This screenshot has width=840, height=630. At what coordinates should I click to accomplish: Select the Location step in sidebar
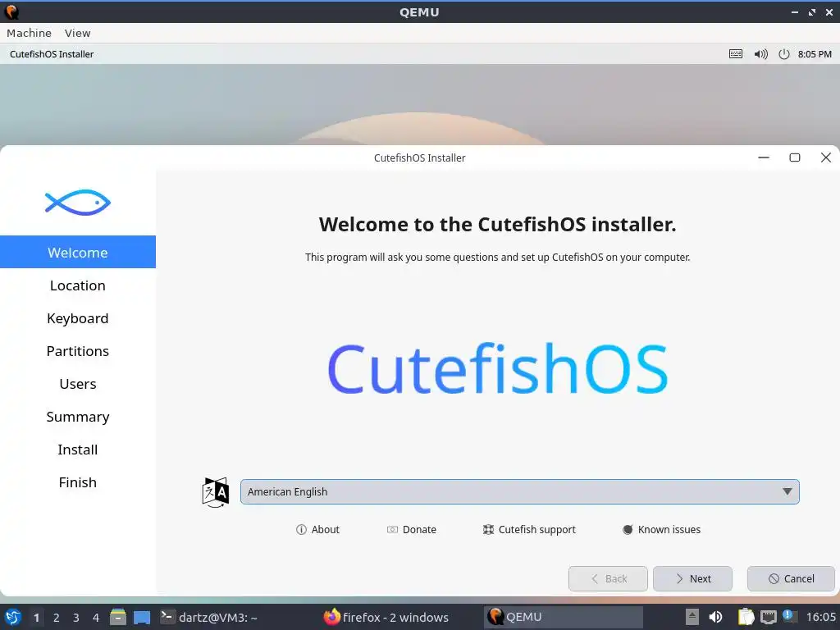click(x=78, y=285)
